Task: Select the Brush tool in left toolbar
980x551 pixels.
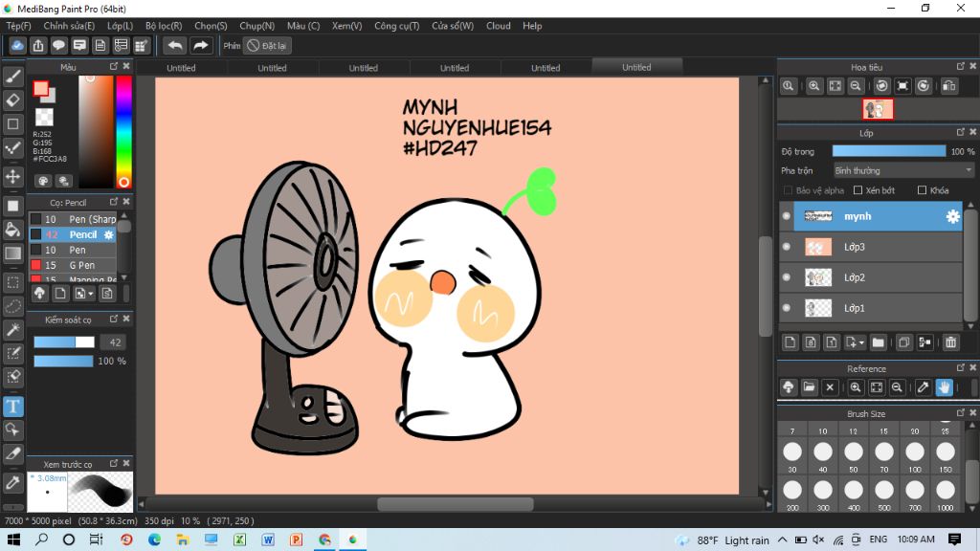Action: coord(12,77)
